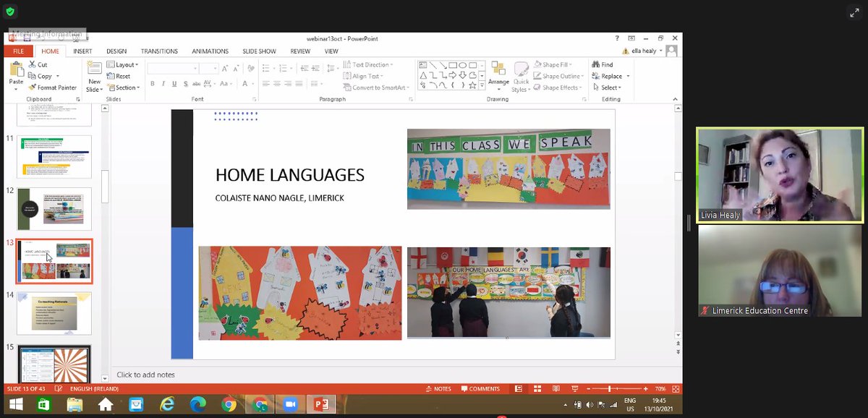The image size is (868, 418).
Task: Adjust the zoom slider in status bar
Action: coord(609,389)
